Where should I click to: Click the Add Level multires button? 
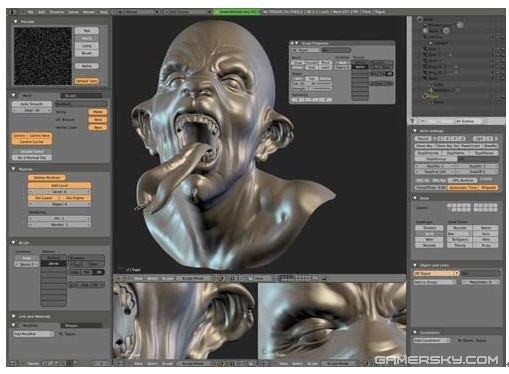pos(59,185)
